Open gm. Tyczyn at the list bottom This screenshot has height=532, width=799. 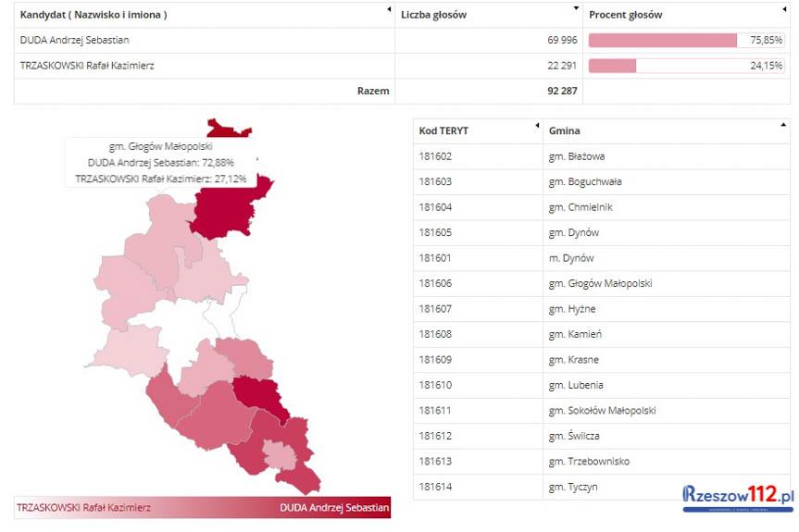[573, 487]
